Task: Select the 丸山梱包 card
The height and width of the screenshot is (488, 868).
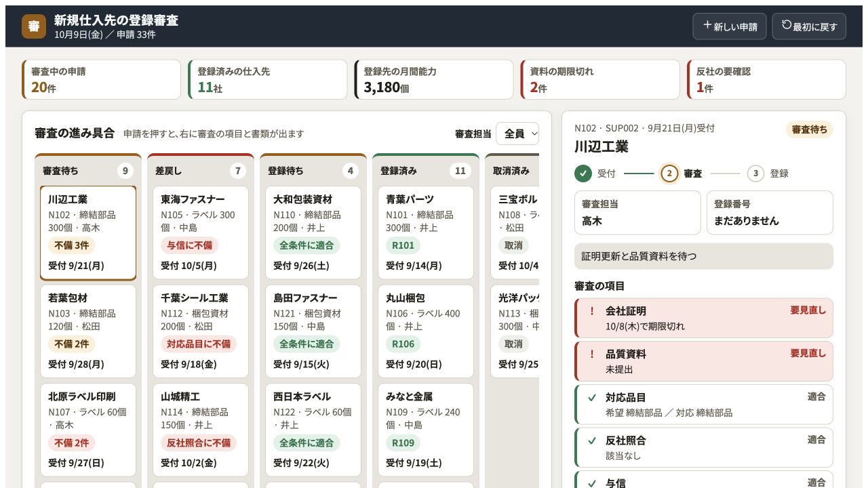Action: coord(426,331)
